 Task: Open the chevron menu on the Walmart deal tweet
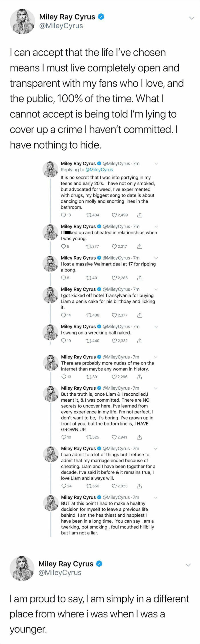pos(156,258)
